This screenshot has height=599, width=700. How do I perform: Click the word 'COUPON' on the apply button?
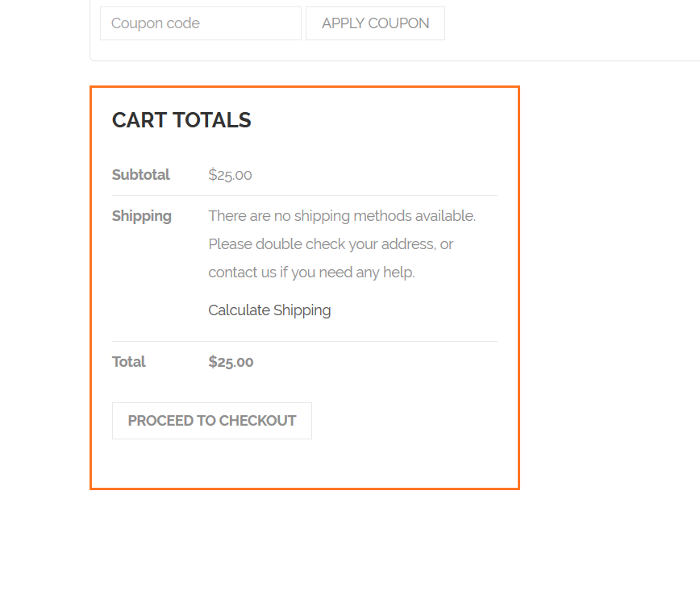tap(398, 23)
